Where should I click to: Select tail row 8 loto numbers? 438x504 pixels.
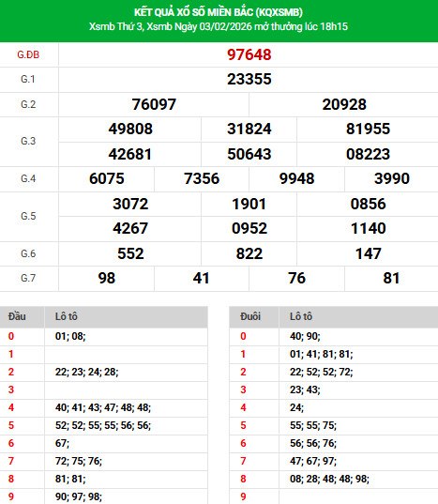[329, 479]
